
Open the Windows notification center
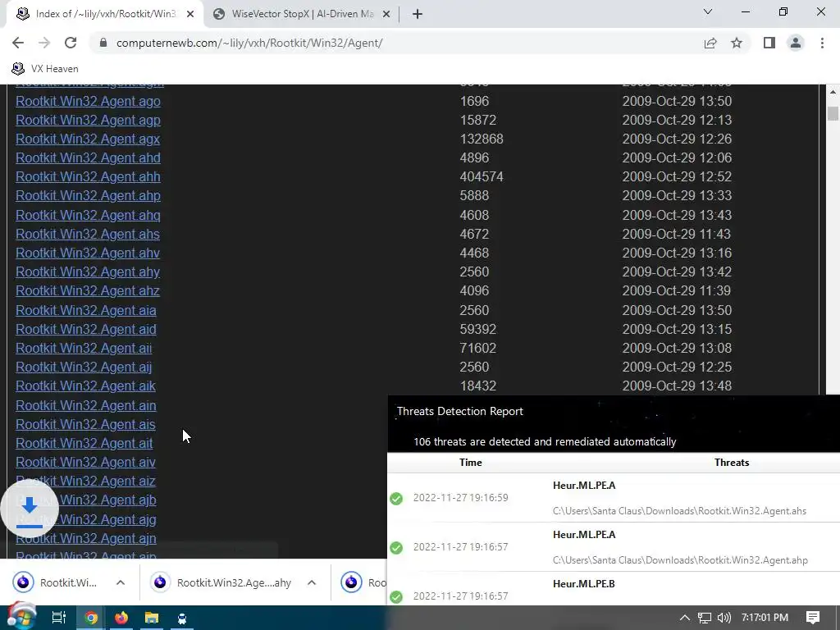tap(813, 618)
